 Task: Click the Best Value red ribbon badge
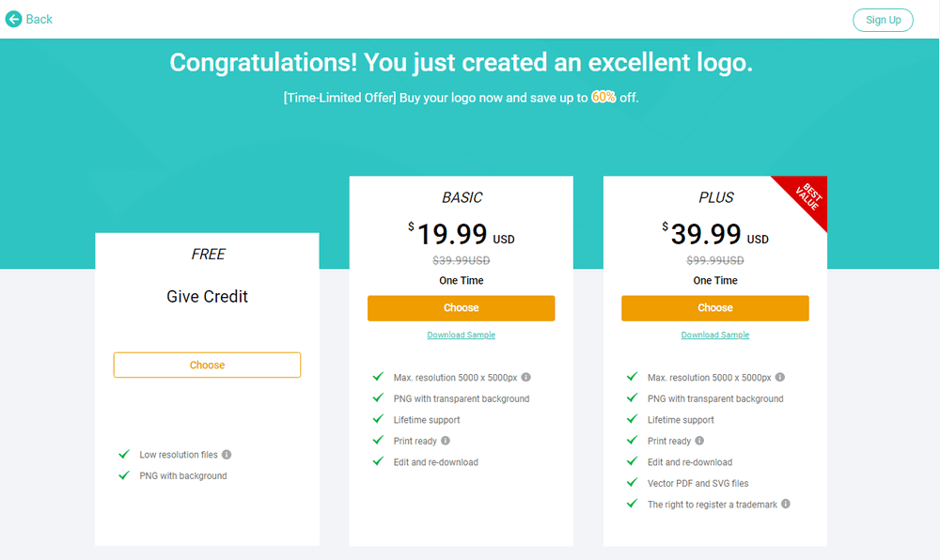tap(807, 196)
